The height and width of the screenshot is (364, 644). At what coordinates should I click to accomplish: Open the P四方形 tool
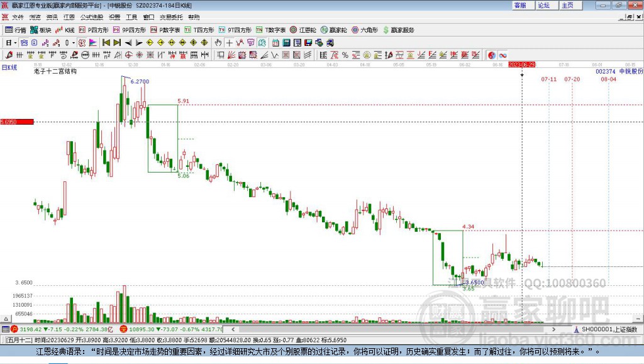tap(94, 30)
